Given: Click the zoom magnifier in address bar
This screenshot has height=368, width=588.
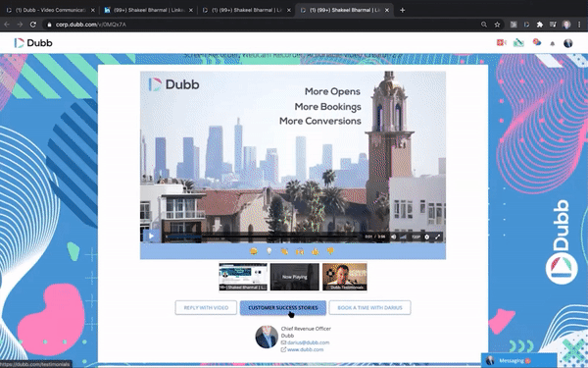Looking at the screenshot, I should tap(484, 25).
